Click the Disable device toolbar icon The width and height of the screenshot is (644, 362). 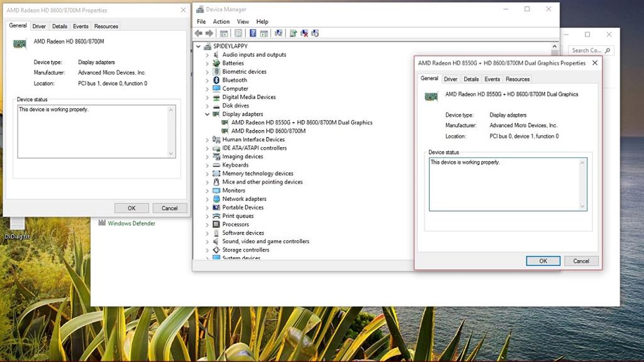(315, 33)
